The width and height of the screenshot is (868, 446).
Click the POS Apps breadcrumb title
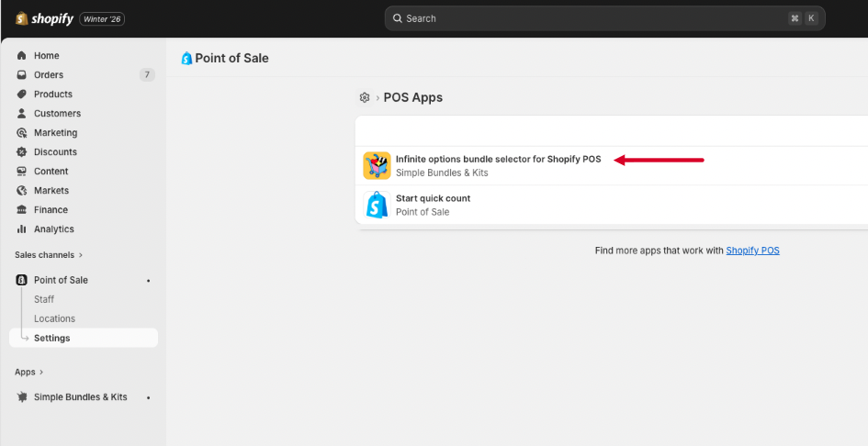tap(413, 97)
